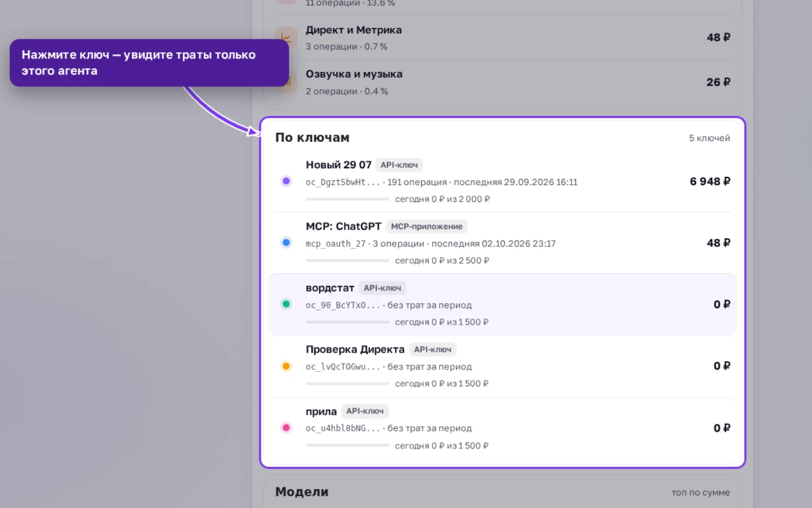Screen dimensions: 812x508
Task: Click 3 операции · 0.7 % text
Action: pos(346,46)
